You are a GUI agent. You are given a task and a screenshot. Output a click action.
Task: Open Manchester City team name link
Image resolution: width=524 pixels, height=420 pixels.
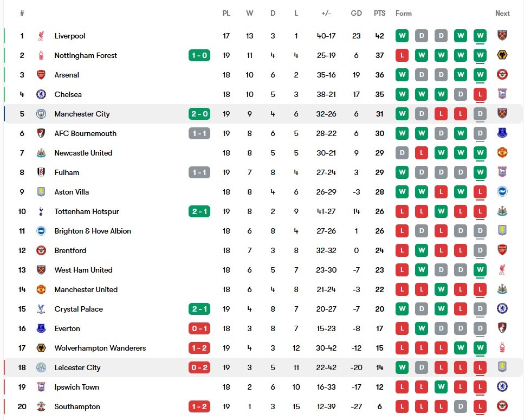(82, 114)
